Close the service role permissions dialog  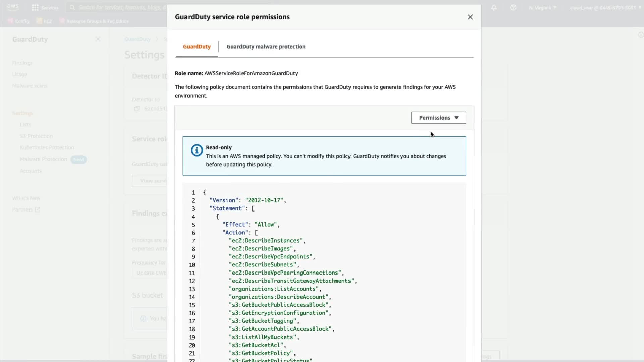pos(470,17)
